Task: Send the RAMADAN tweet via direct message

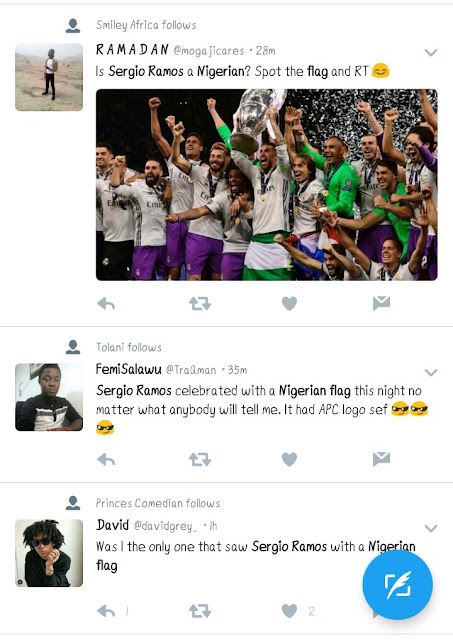Action: [x=381, y=303]
